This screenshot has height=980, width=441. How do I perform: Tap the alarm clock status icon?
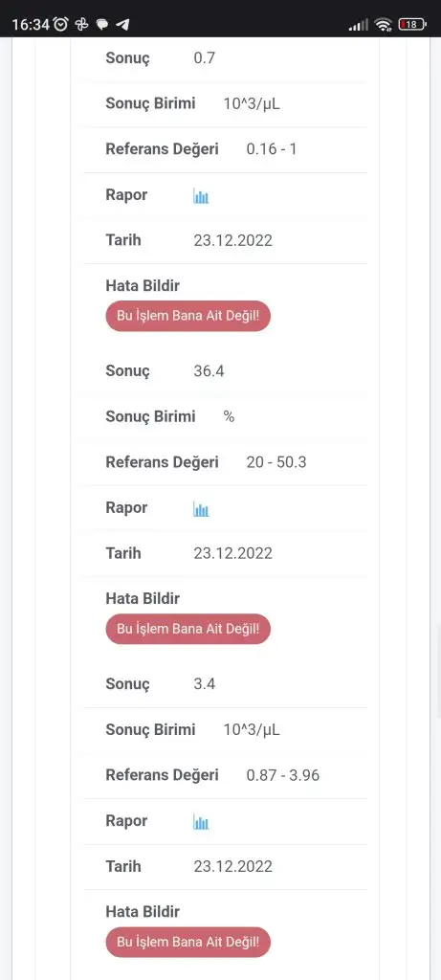coord(61,24)
